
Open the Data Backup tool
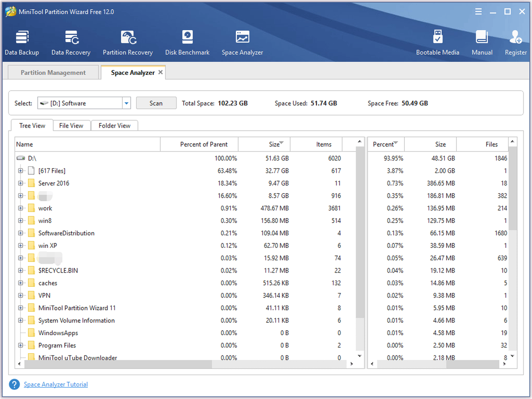(x=22, y=43)
